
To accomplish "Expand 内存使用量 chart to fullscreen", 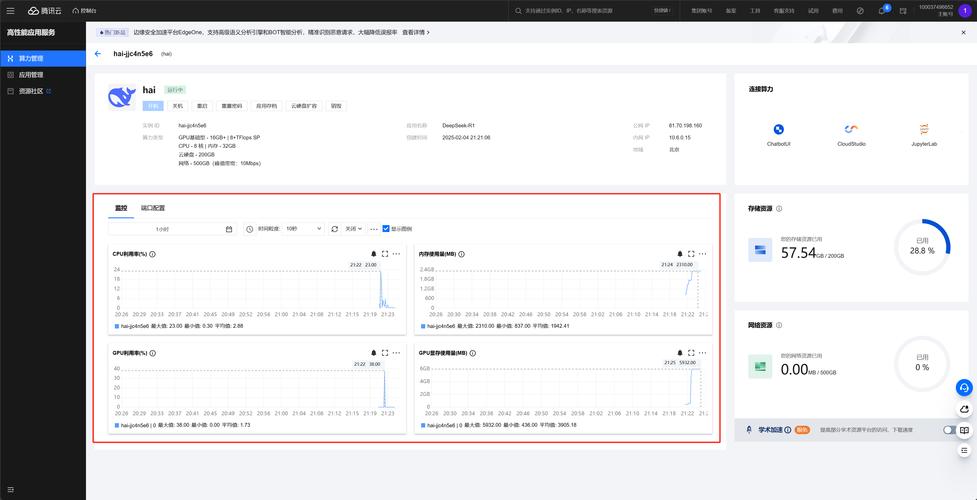I will click(x=691, y=254).
